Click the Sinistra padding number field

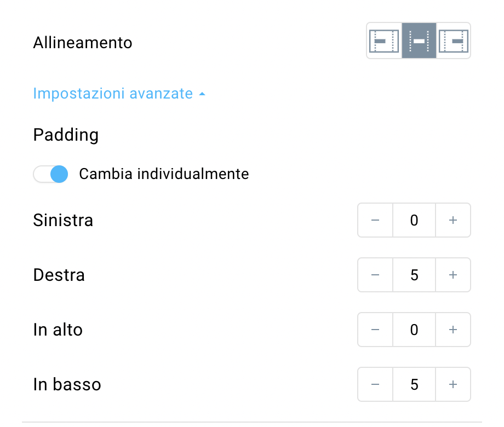click(414, 221)
